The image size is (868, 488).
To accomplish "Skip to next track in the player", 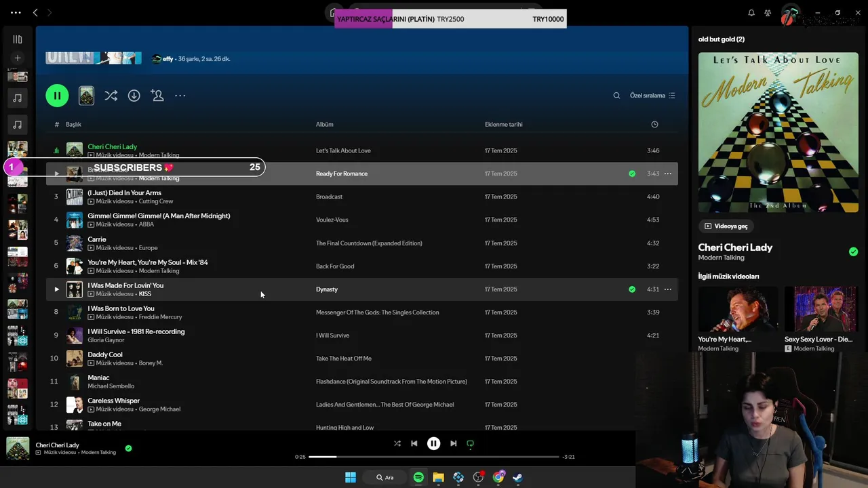I will coord(453,444).
